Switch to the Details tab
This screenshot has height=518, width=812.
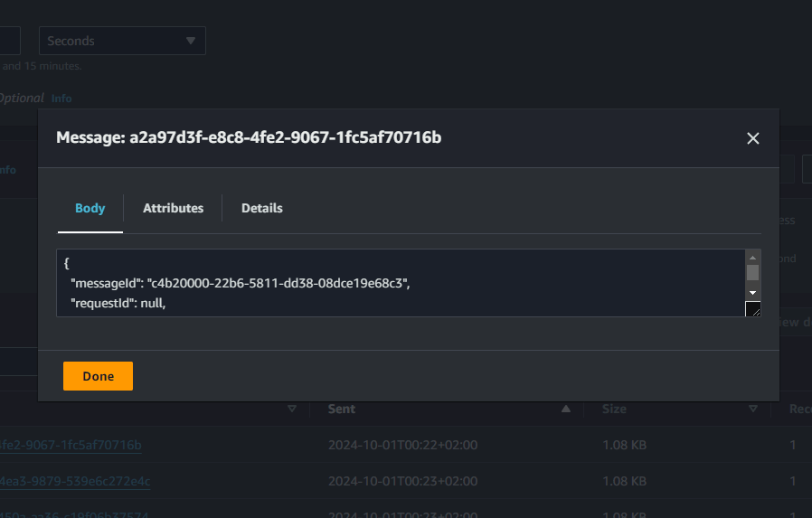point(261,208)
